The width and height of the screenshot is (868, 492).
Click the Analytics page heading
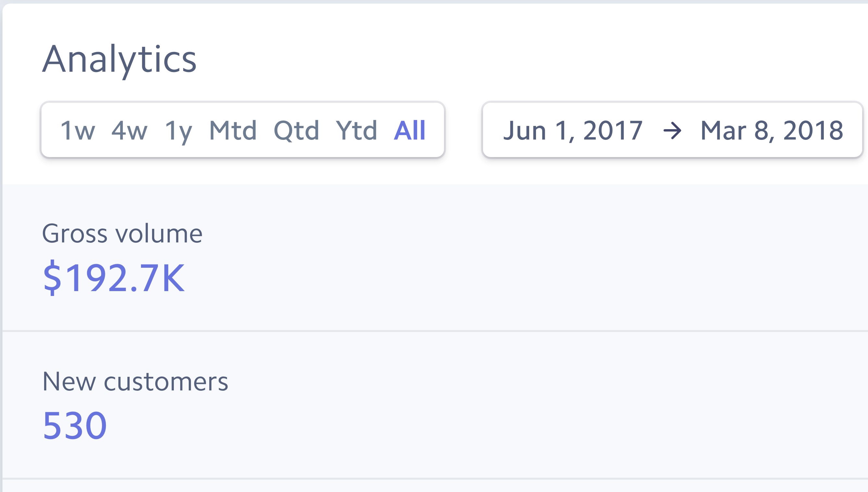coord(119,59)
